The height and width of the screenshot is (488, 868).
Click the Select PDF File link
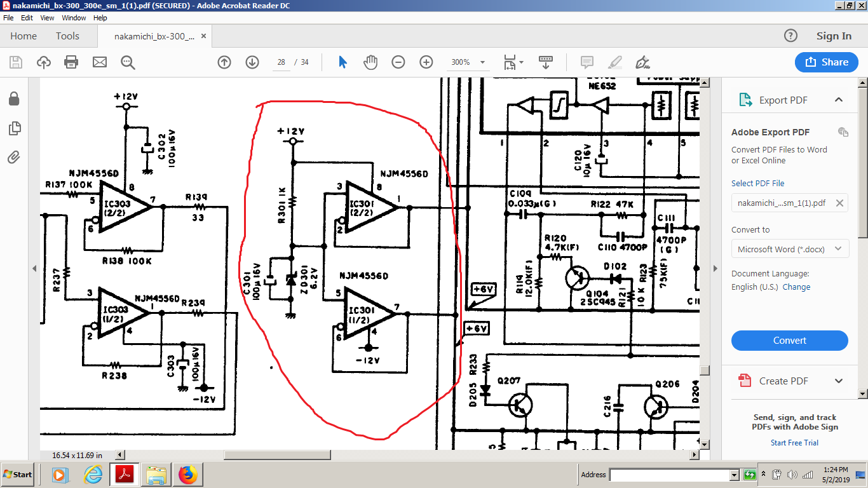[x=757, y=183]
